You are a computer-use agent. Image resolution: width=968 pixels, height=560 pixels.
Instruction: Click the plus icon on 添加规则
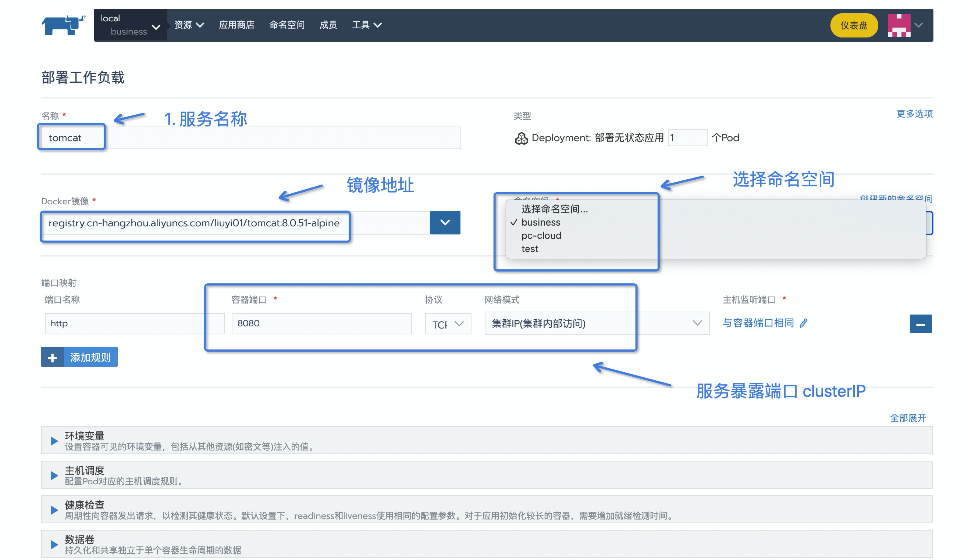coord(53,358)
